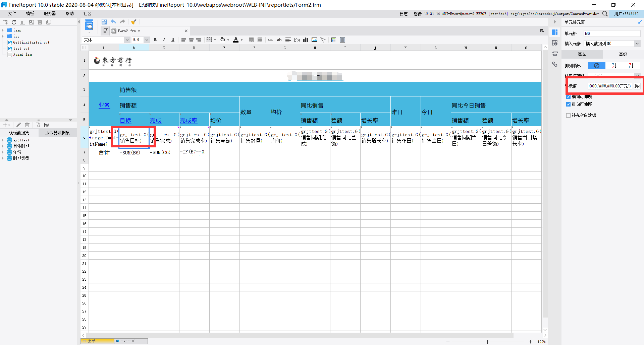Toggle bold formatting
644x345 pixels.
(155, 40)
